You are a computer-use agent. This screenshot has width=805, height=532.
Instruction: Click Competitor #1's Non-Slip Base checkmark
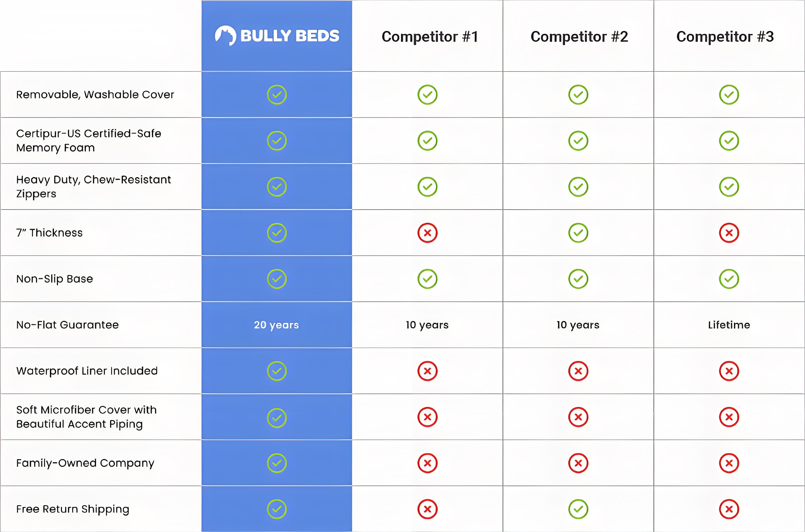(427, 279)
